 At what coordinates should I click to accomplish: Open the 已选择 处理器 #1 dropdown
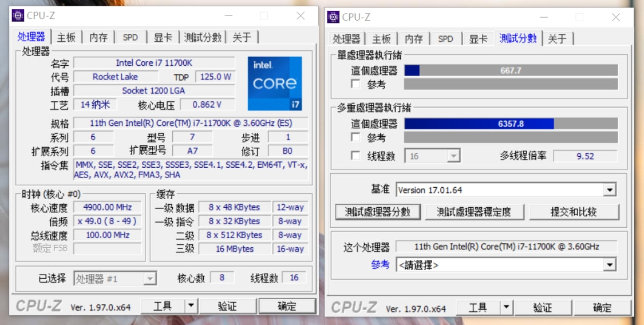pos(115,279)
